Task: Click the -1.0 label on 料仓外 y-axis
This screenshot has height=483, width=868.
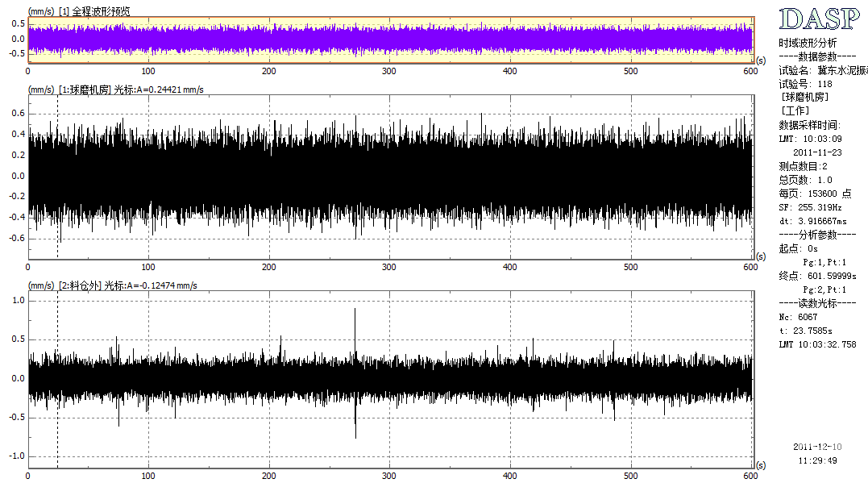Action: coord(17,456)
